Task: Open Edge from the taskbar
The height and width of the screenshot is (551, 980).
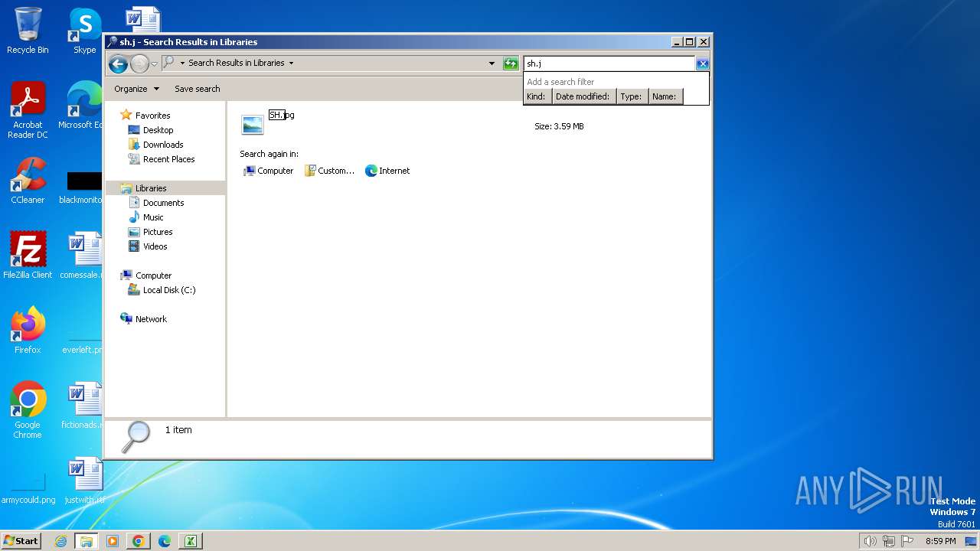Action: tap(164, 541)
